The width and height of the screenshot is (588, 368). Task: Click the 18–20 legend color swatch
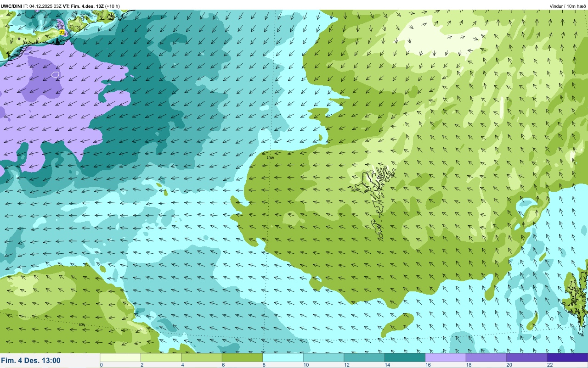pos(486,357)
